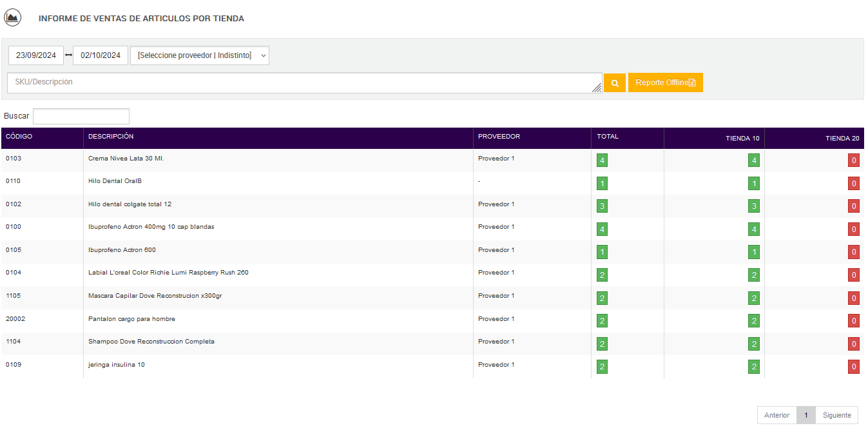Click green total badge for Mascara Capilar Dove
The width and height of the screenshot is (868, 437).
(x=602, y=298)
